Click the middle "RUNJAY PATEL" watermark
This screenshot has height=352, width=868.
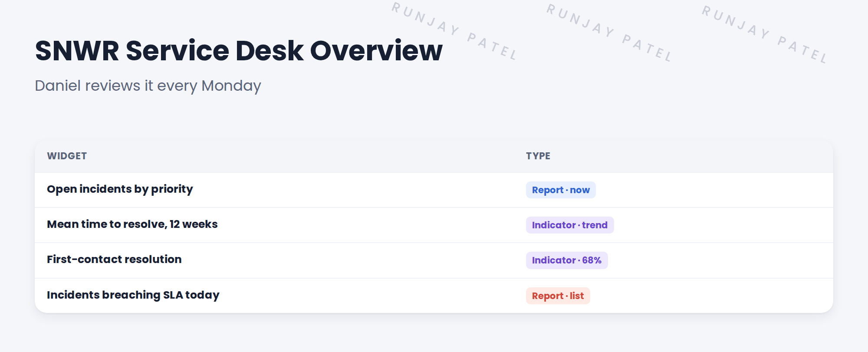coord(609,33)
